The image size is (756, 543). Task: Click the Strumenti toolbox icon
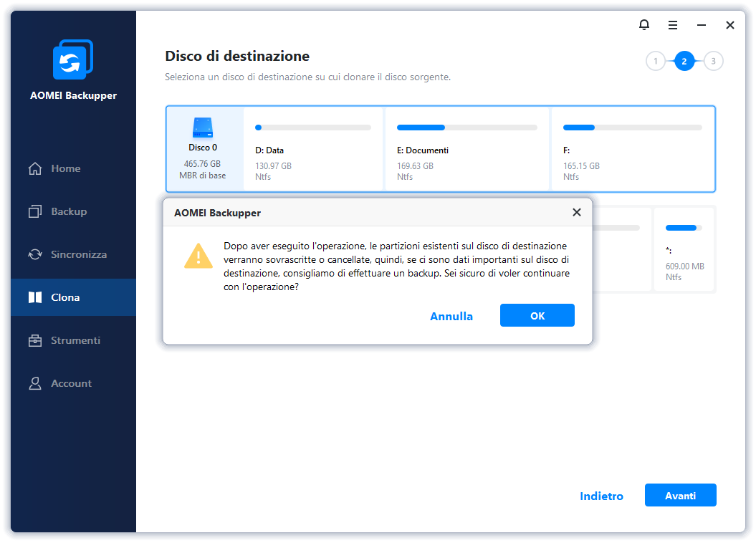point(35,341)
